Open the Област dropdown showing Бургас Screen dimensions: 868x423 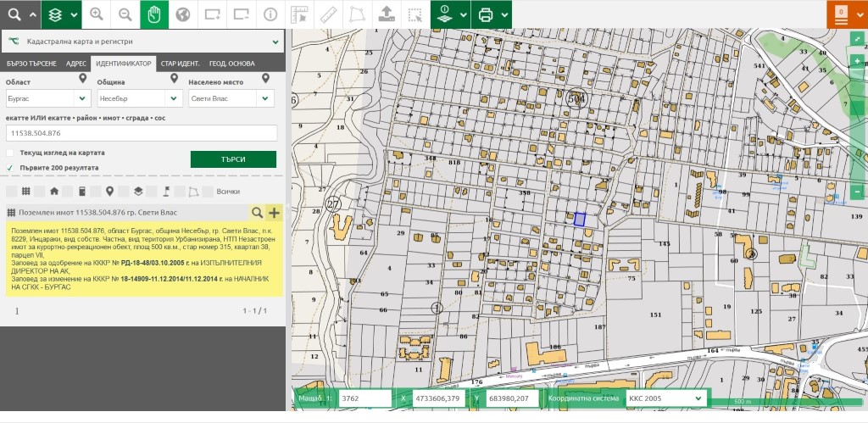pyautogui.click(x=47, y=98)
